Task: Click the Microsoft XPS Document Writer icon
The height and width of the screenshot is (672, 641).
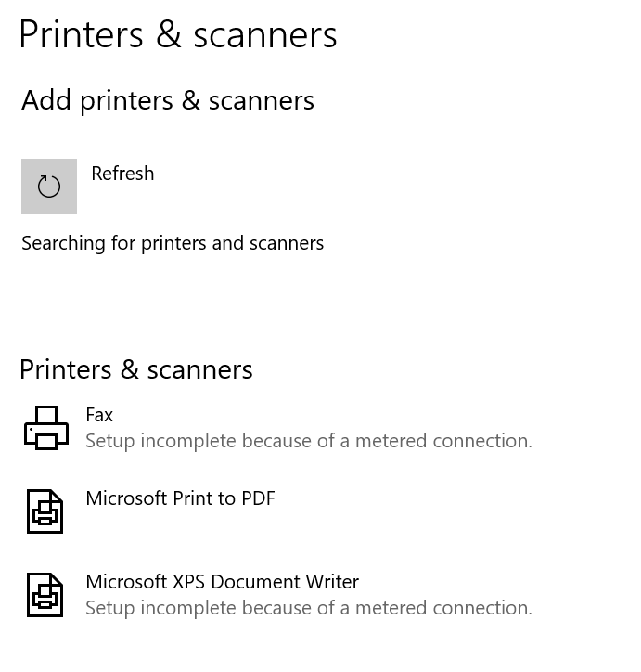Action: pyautogui.click(x=45, y=595)
